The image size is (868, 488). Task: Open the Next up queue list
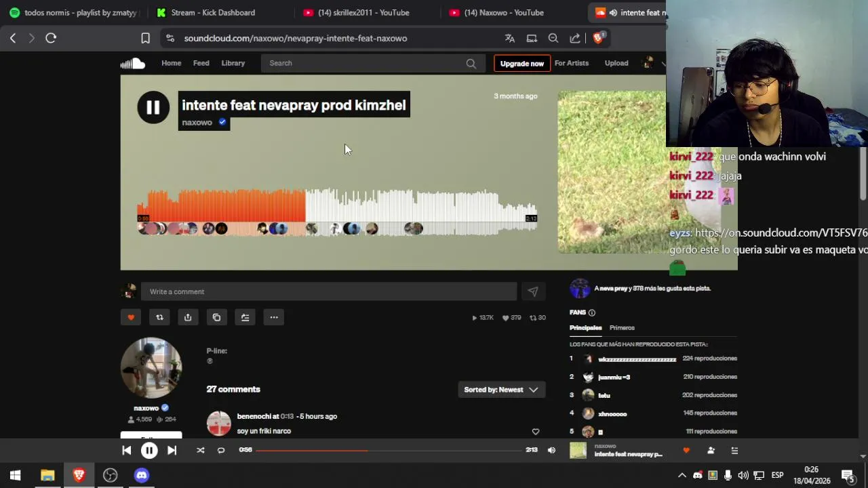(734, 450)
